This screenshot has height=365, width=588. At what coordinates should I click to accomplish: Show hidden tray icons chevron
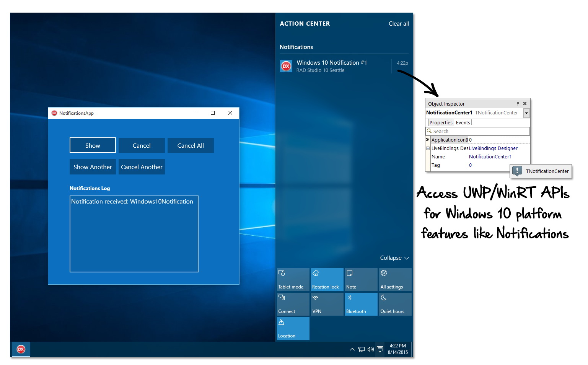pyautogui.click(x=352, y=349)
